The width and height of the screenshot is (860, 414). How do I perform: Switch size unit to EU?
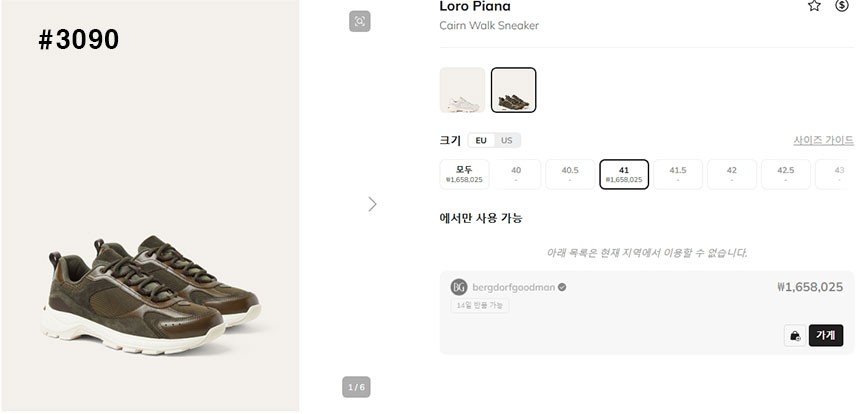(x=481, y=141)
